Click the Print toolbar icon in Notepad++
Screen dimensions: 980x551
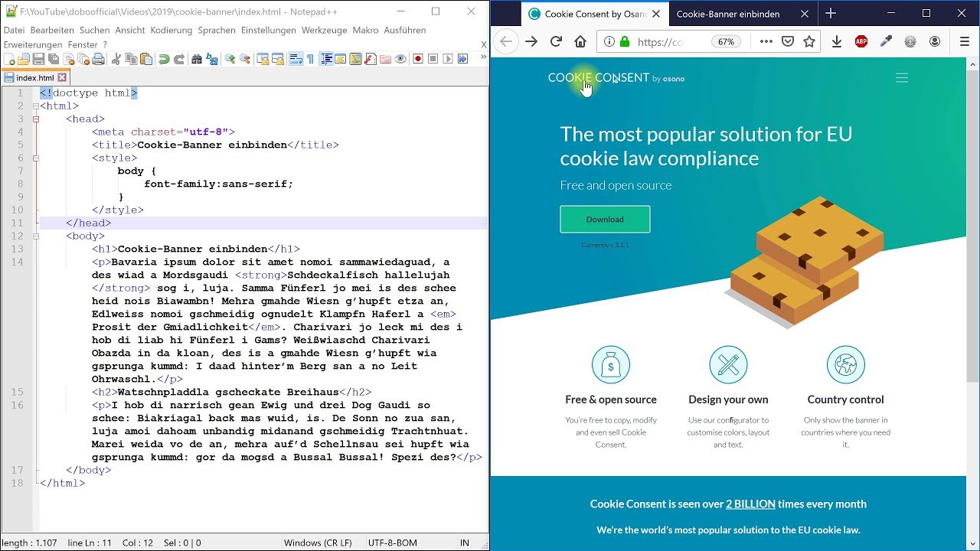(98, 59)
